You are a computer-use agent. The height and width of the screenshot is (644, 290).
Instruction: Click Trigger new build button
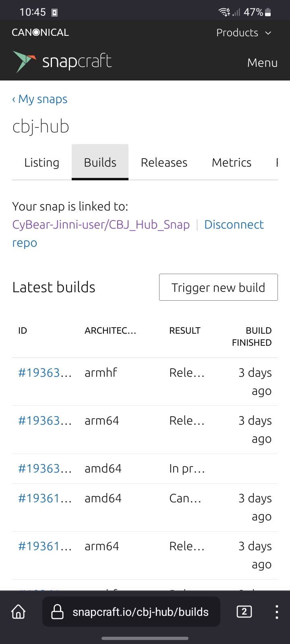218,287
